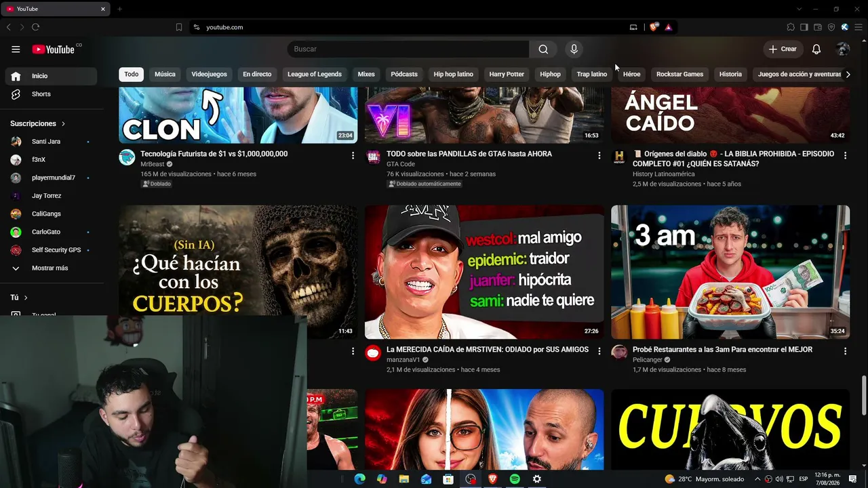
Task: Open the Brave wallet icon
Action: [x=818, y=27]
